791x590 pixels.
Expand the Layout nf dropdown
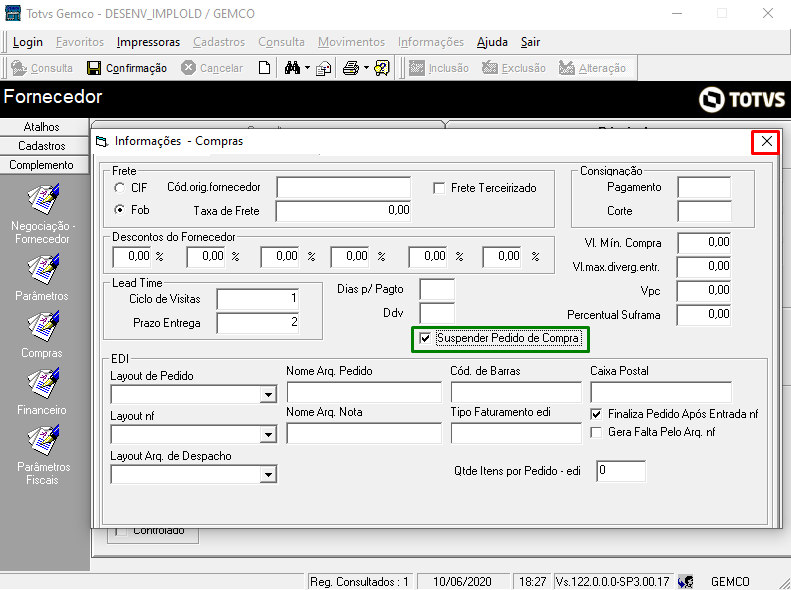pos(268,434)
